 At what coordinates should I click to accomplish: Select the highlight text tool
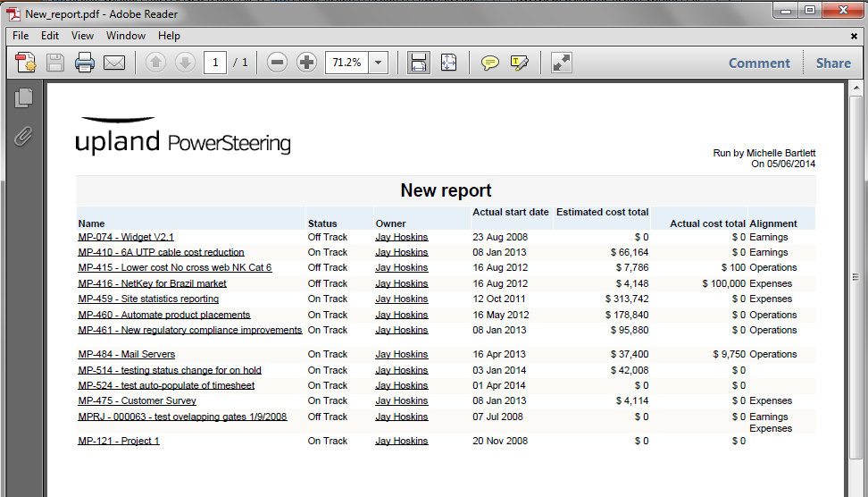(x=519, y=63)
